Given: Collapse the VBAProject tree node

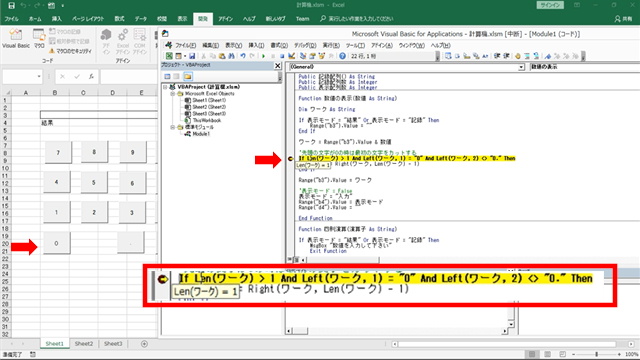Looking at the screenshot, I should pos(165,87).
